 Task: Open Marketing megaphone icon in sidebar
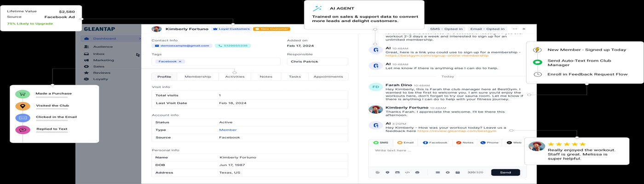point(86,60)
